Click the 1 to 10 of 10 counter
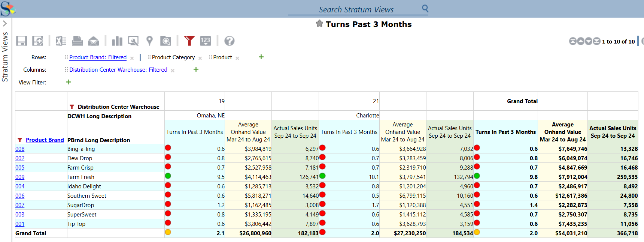 [619, 42]
